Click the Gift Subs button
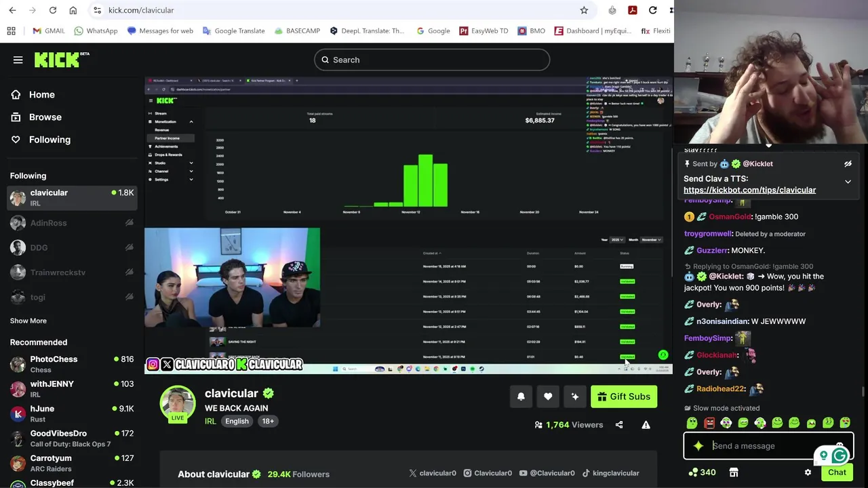Viewport: 868px width, 488px height. (x=624, y=396)
